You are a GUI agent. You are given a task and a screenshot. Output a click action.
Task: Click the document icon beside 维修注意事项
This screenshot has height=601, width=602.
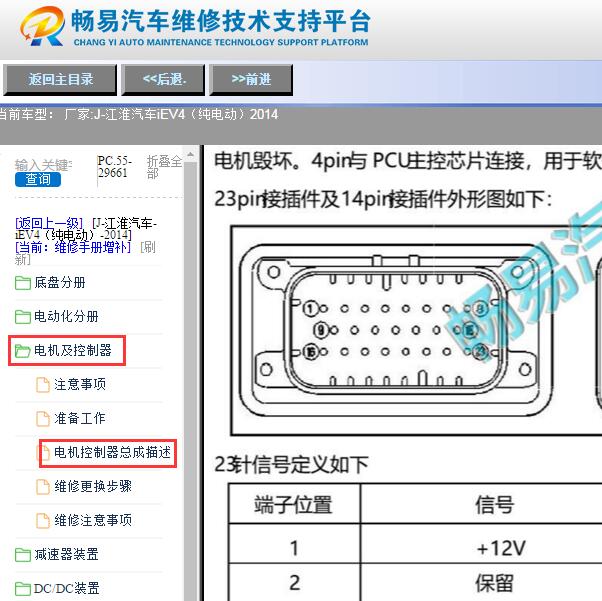point(43,521)
